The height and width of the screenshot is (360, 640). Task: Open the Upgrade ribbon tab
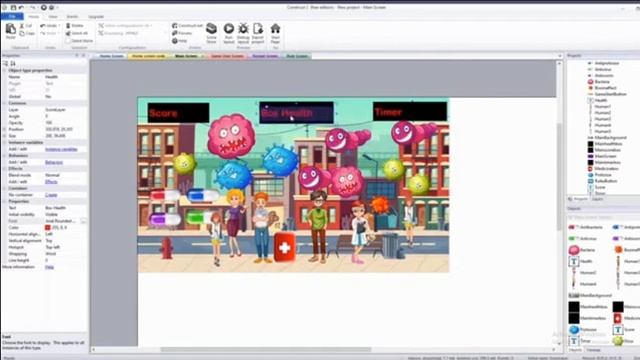(x=96, y=17)
